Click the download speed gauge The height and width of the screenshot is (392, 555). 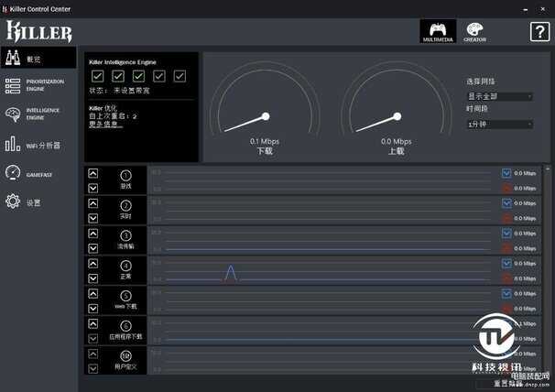265,99
